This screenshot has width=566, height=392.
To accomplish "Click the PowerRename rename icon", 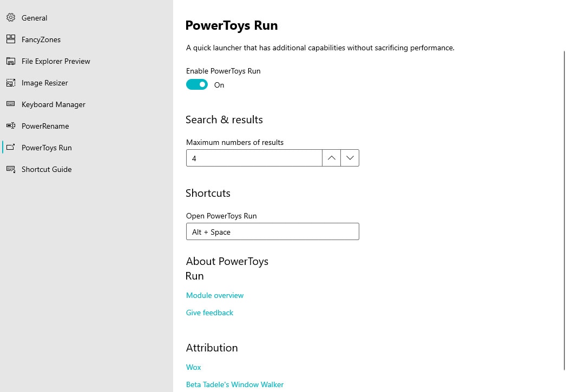I will coord(10,125).
